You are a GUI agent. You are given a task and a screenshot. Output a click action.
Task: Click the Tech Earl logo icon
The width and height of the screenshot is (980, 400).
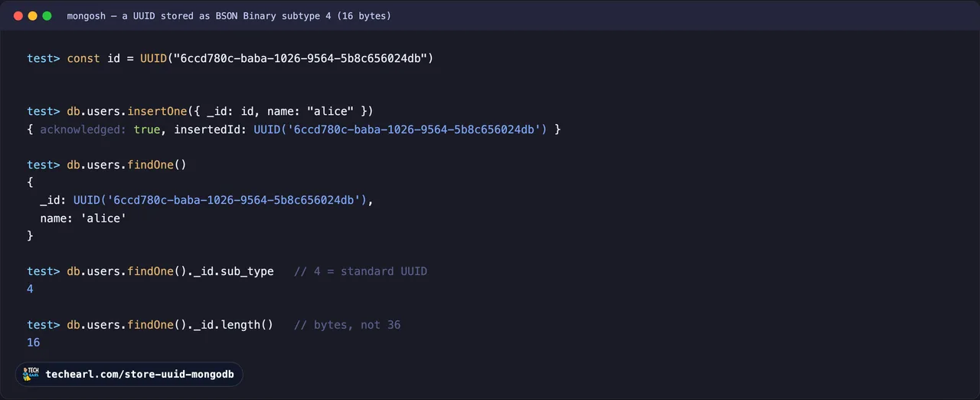tap(31, 374)
